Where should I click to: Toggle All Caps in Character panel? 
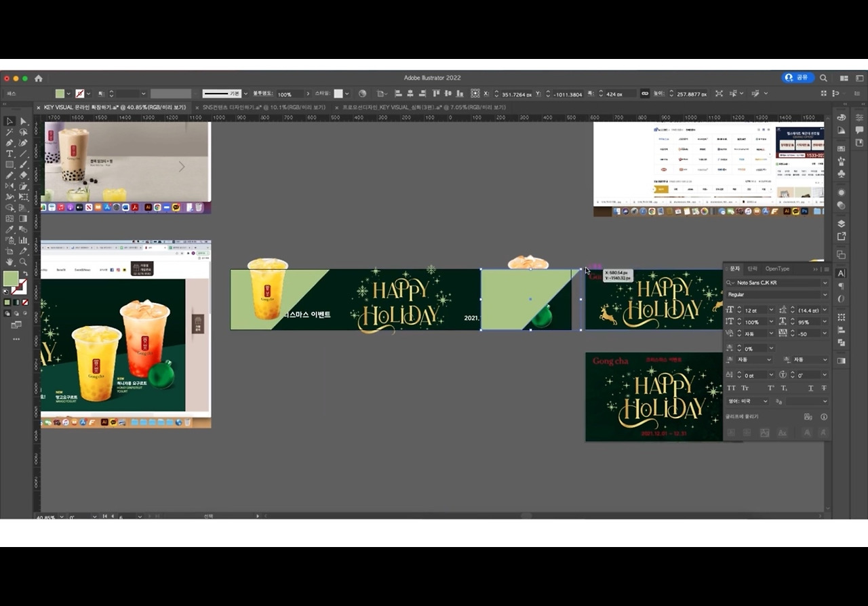coord(731,388)
